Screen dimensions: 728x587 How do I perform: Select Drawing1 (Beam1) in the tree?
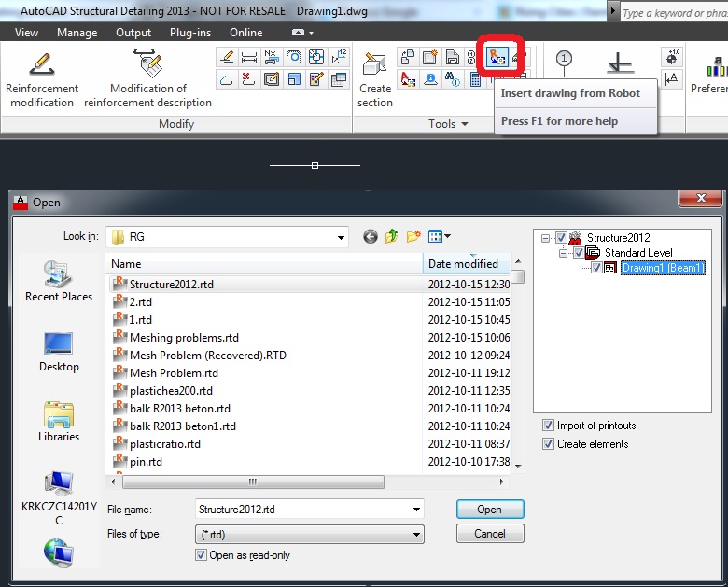tap(663, 268)
